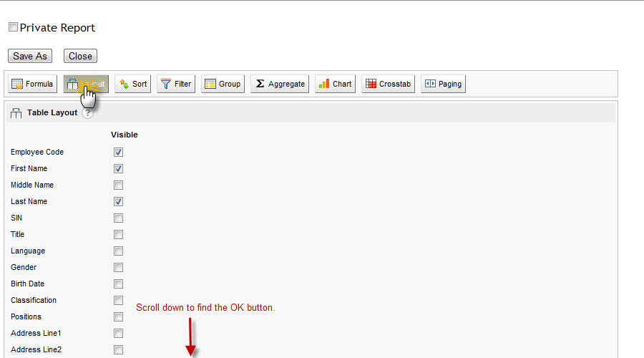The height and width of the screenshot is (358, 644).
Task: Click the Employee Code label
Action: point(37,152)
